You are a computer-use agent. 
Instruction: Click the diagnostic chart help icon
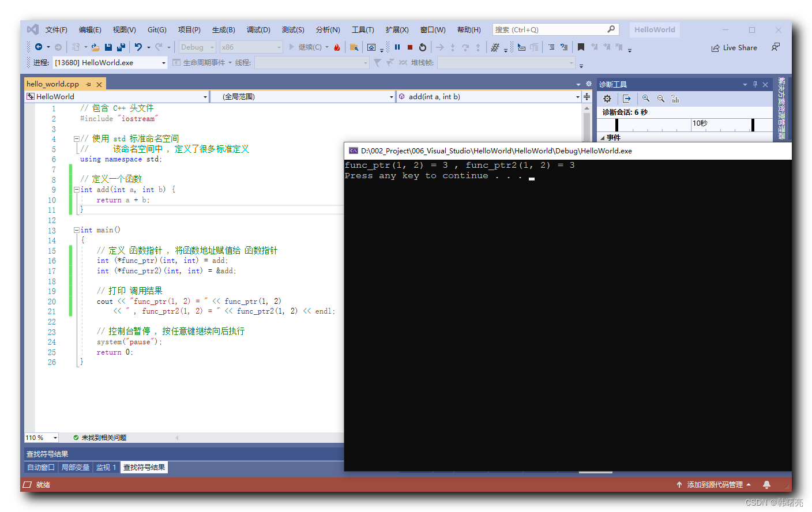click(x=675, y=99)
